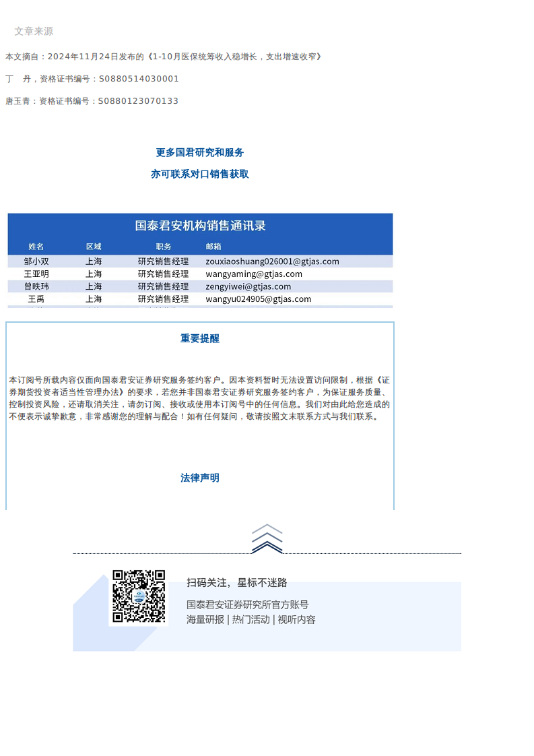Click email zouxiaoshuang026001@gtjas.com
The height and width of the screenshot is (756, 534).
tap(272, 261)
